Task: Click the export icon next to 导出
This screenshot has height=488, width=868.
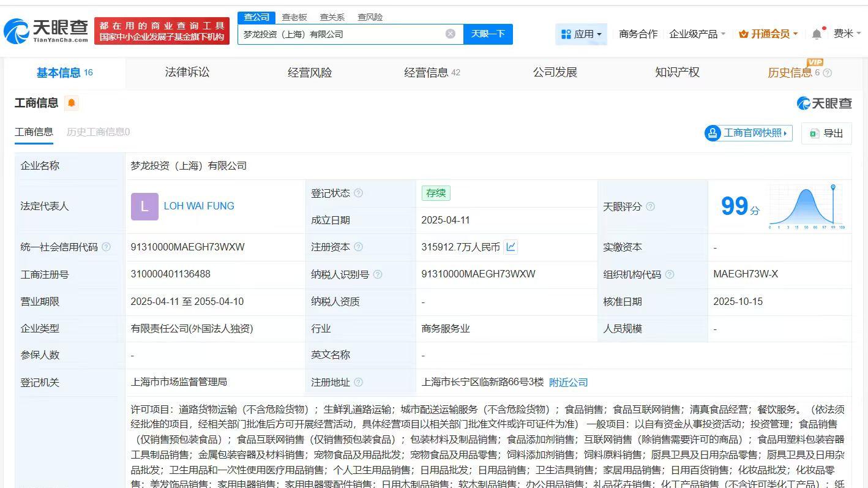Action: coord(814,133)
